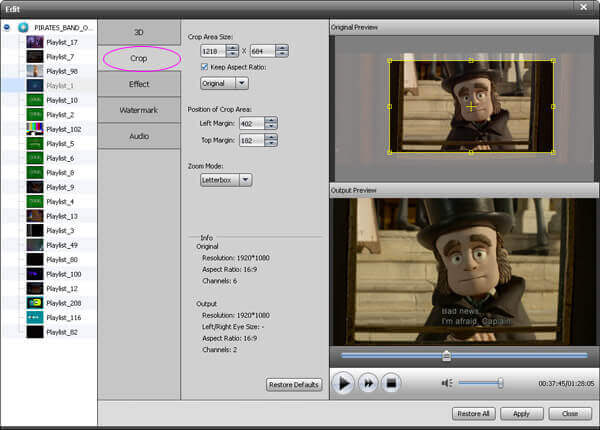Switch to the Audio tab

tap(139, 136)
